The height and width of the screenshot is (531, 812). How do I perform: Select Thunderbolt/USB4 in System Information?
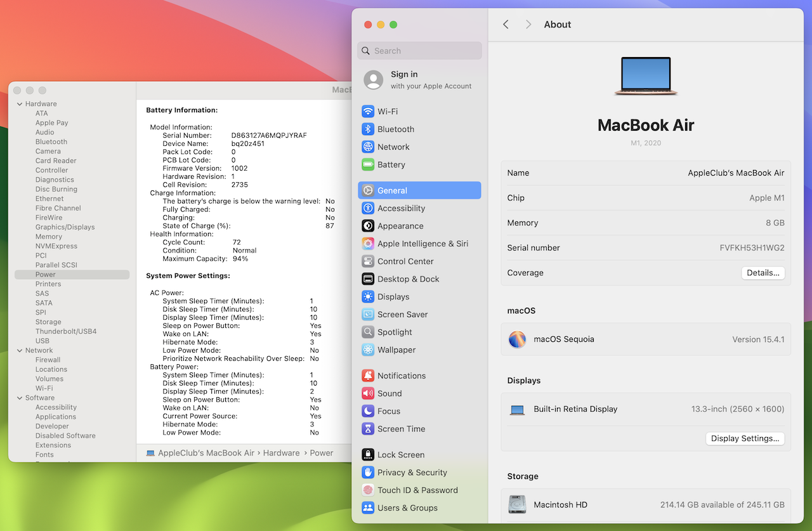click(66, 331)
